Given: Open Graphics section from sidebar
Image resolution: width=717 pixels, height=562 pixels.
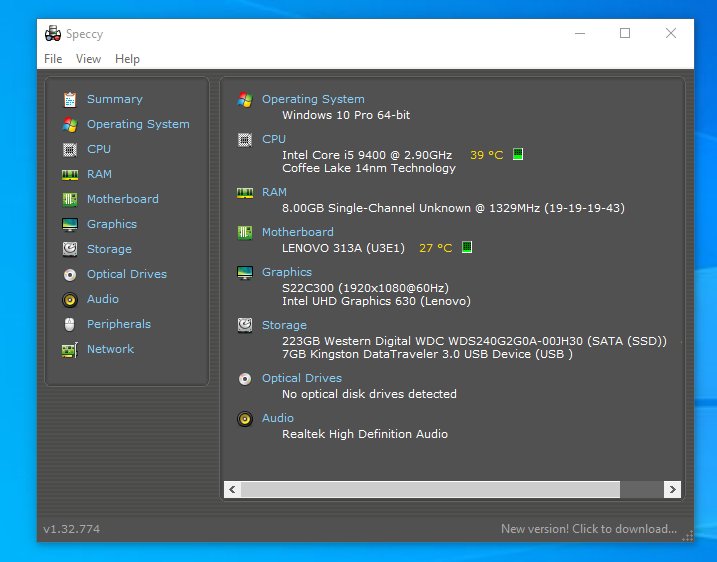Looking at the screenshot, I should tap(112, 224).
